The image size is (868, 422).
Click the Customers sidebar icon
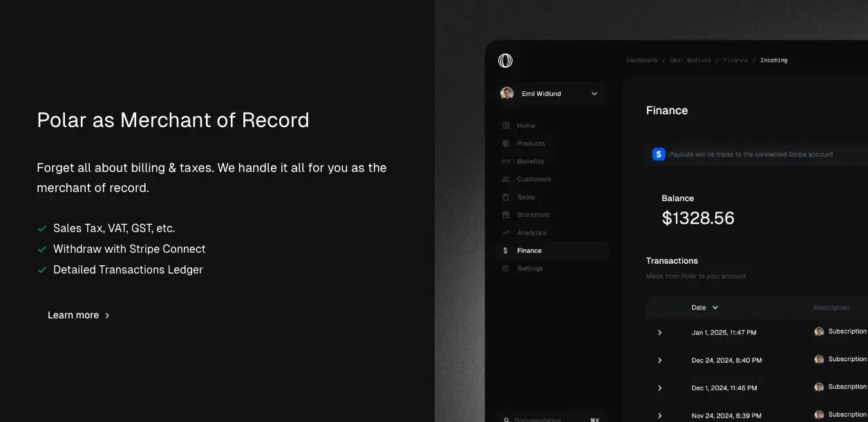click(x=506, y=180)
